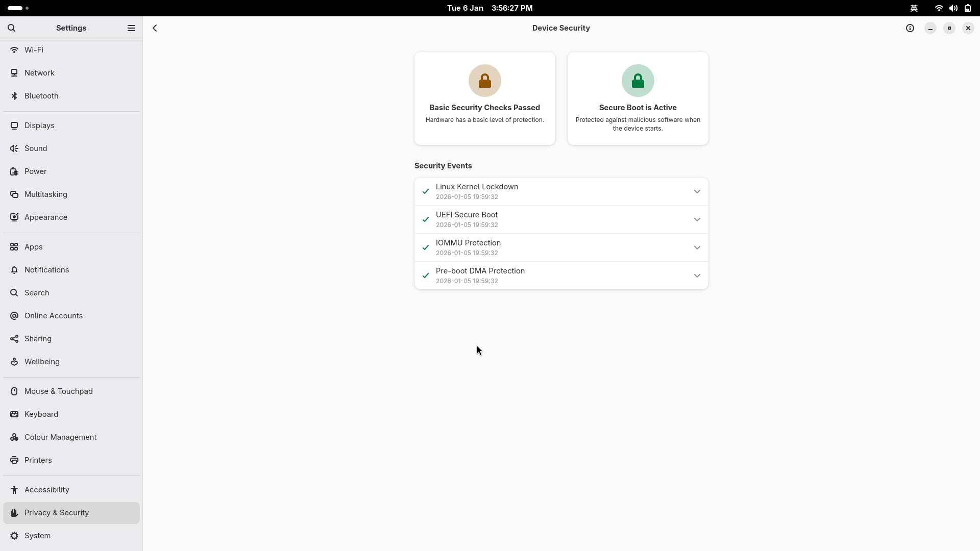Click the system tray volume icon

point(952,8)
